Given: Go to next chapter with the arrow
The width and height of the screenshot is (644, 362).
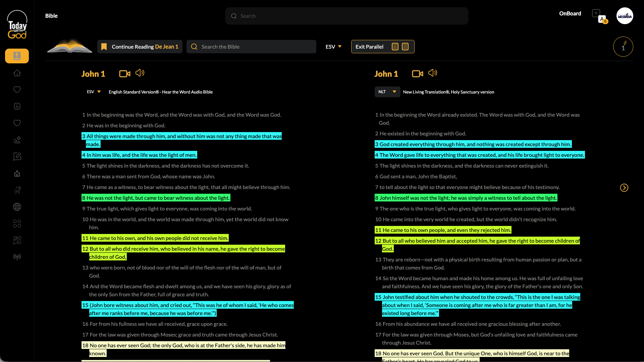Looking at the screenshot, I should coord(624,188).
